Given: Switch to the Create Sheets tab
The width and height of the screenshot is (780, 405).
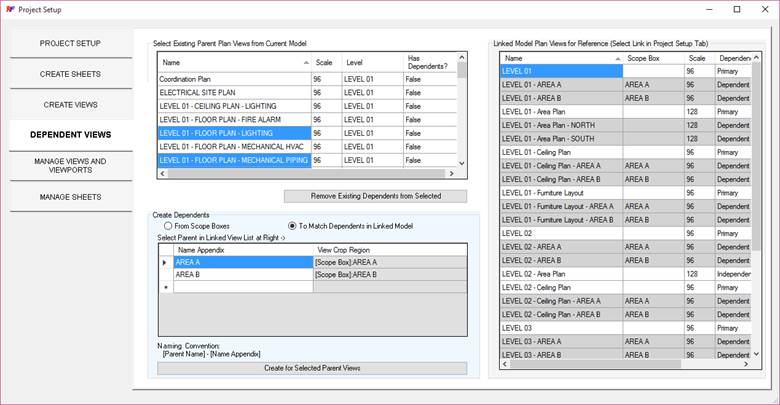Looking at the screenshot, I should tap(70, 74).
